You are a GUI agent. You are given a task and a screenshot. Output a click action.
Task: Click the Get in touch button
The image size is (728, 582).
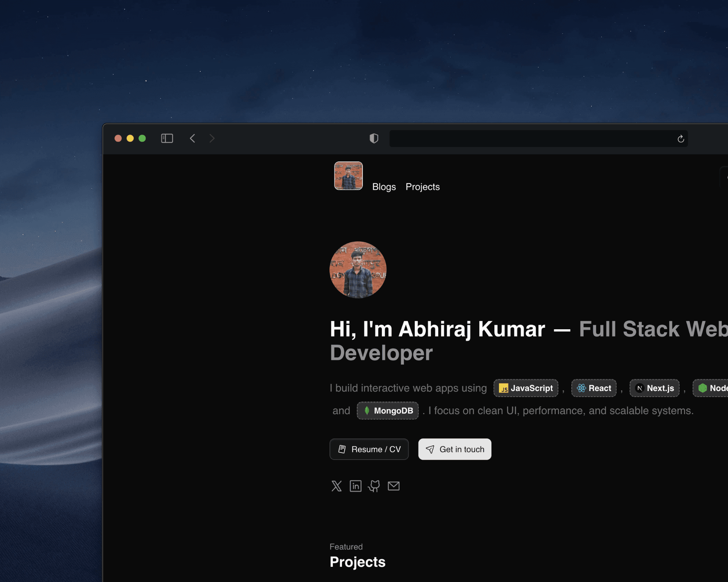[x=455, y=449]
